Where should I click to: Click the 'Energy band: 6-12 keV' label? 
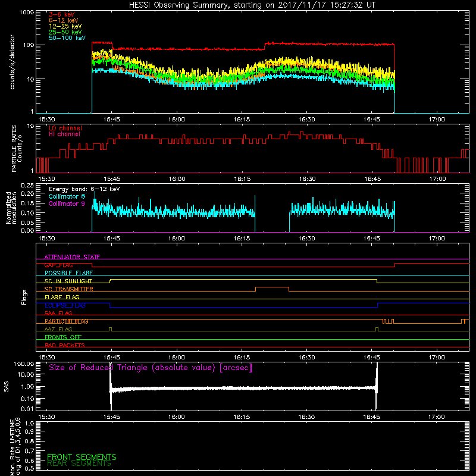point(84,189)
